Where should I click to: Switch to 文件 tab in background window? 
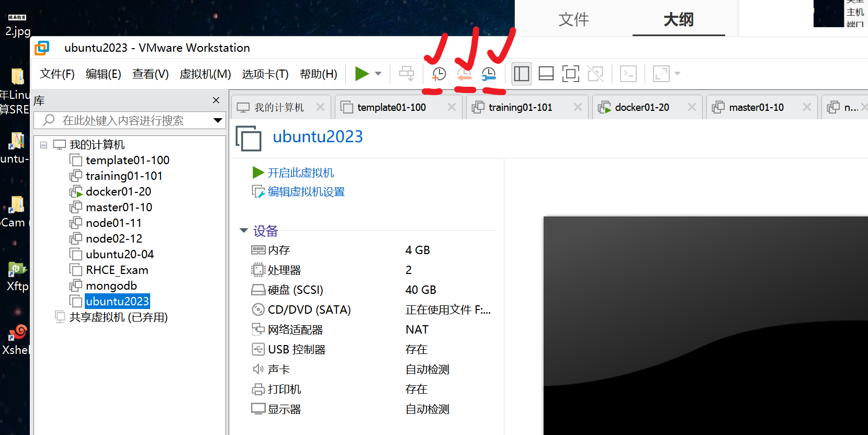(574, 19)
